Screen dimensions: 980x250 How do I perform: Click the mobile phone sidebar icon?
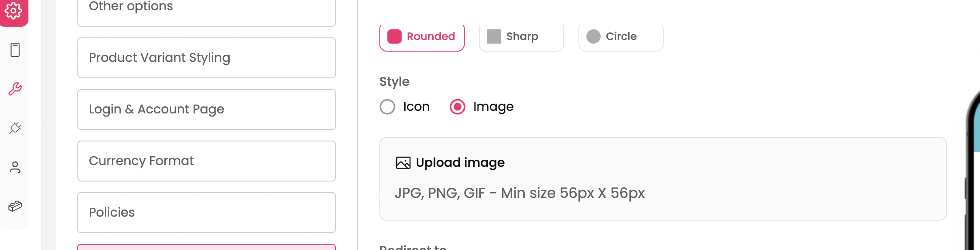pyautogui.click(x=15, y=50)
